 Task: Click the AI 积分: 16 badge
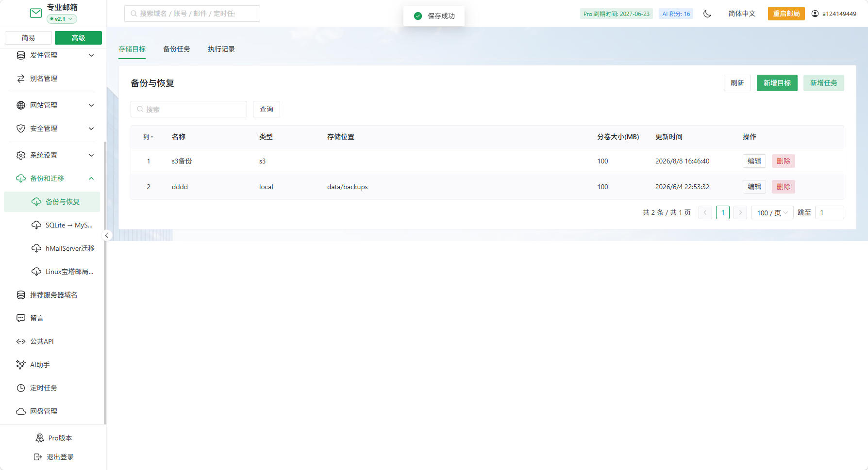[676, 14]
